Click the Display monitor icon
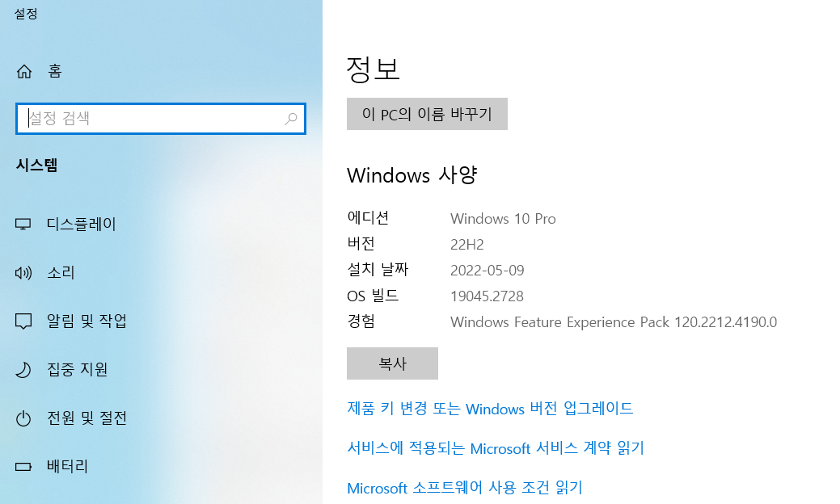The width and height of the screenshot is (840, 504). pos(23,225)
